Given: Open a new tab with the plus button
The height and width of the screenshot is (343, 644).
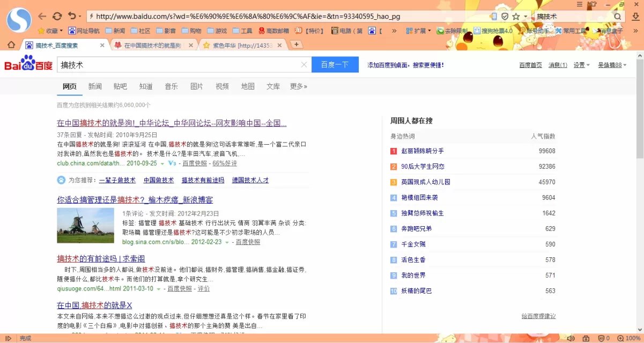Looking at the screenshot, I should coord(295,44).
